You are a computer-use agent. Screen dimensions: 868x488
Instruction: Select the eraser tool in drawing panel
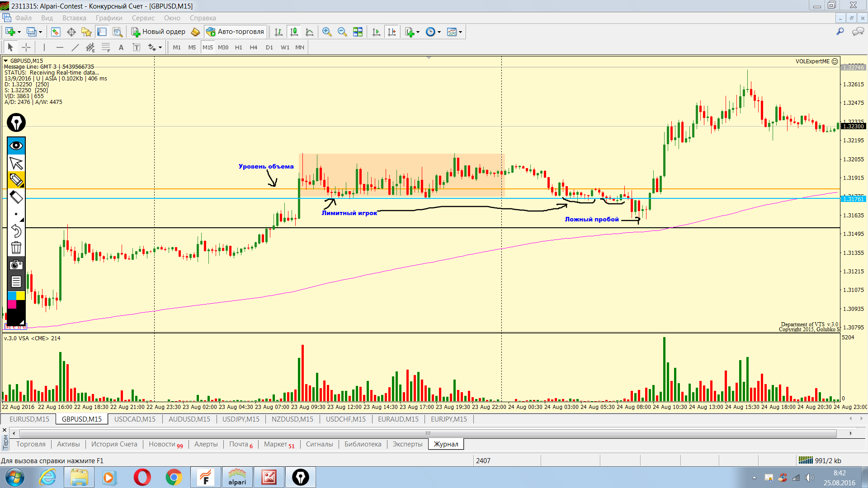pos(16,197)
